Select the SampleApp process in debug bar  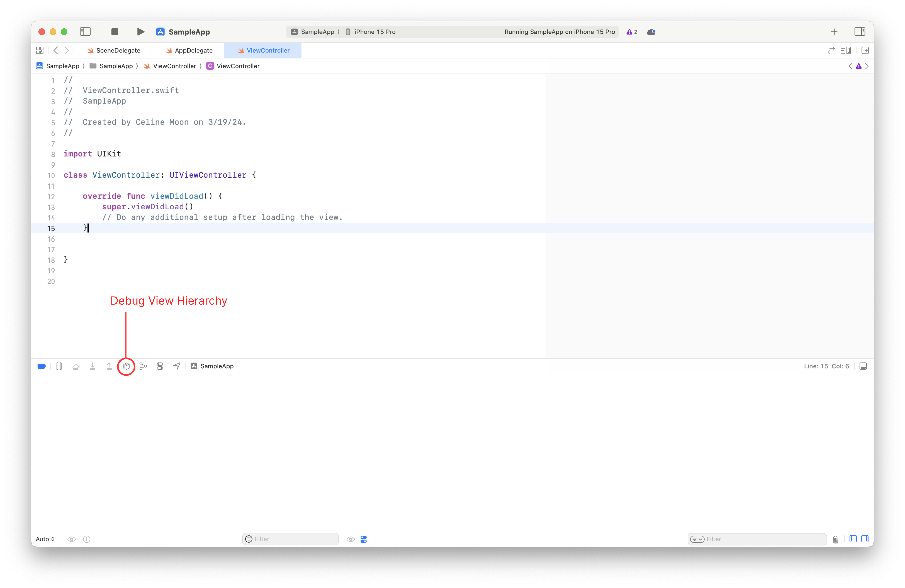[212, 366]
